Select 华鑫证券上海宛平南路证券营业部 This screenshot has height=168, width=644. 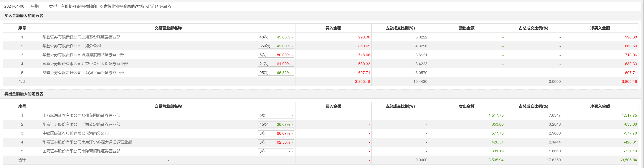coord(83,73)
